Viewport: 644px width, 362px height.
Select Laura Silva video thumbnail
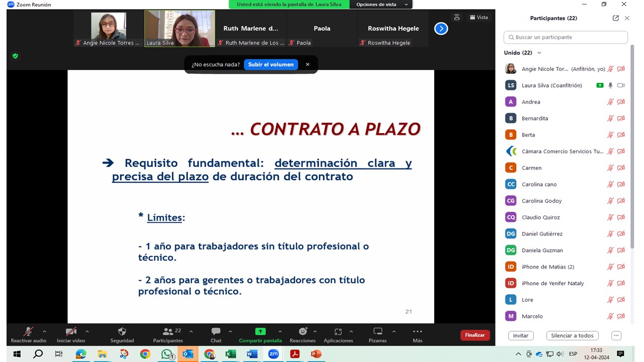[180, 29]
